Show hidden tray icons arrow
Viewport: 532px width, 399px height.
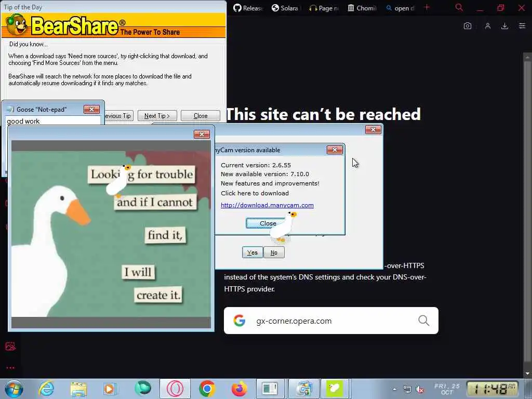(394, 389)
